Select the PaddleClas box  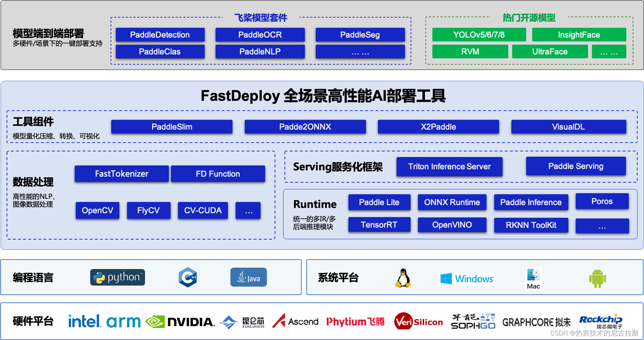click(160, 52)
